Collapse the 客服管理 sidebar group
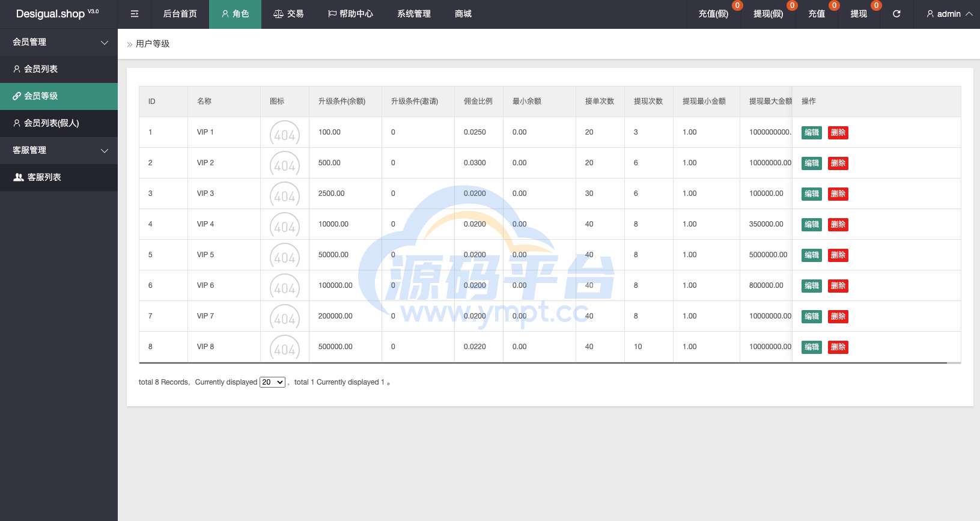Image resolution: width=980 pixels, height=521 pixels. 59,150
